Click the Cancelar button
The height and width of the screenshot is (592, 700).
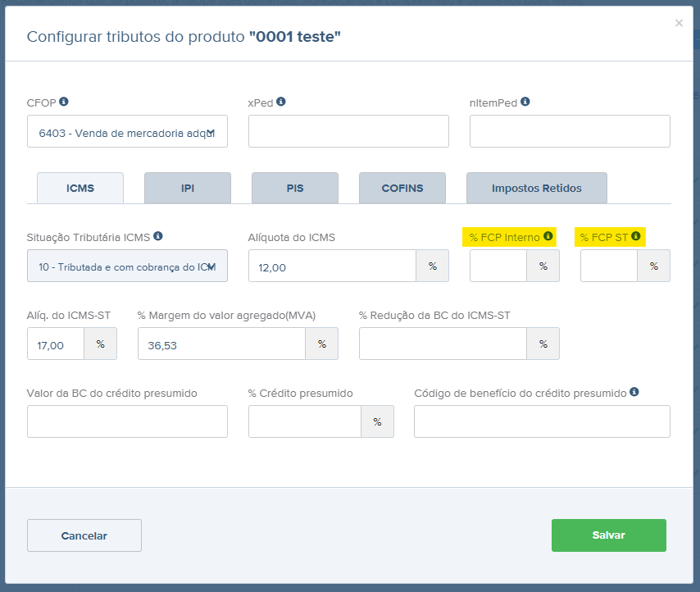coord(84,535)
